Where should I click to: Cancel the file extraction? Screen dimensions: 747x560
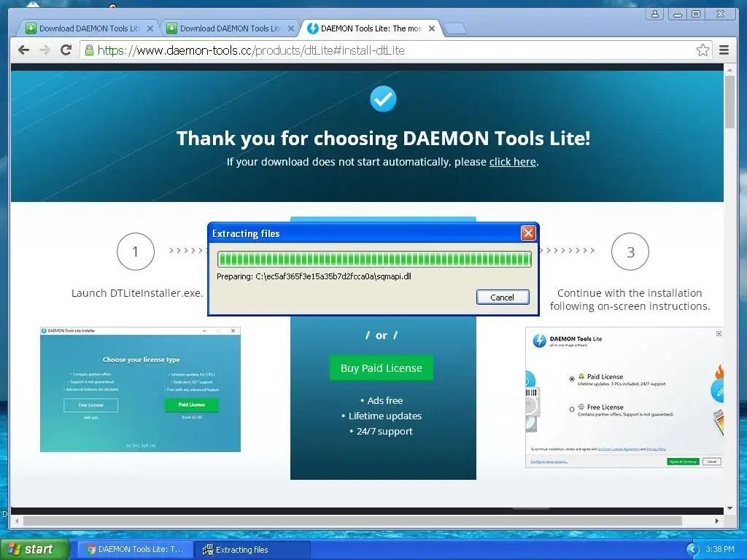tap(503, 297)
